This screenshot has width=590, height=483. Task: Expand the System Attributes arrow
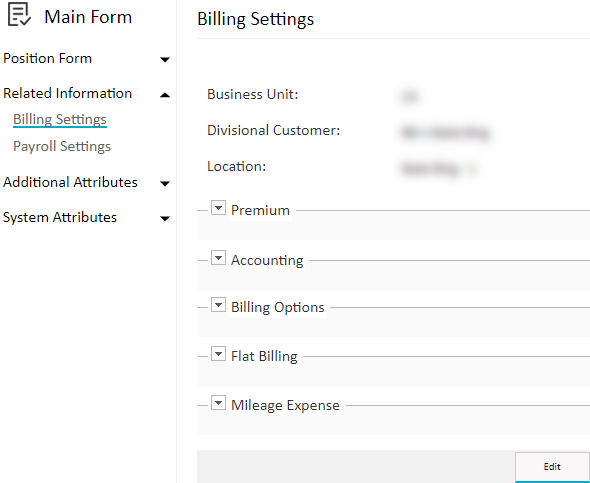(x=165, y=219)
